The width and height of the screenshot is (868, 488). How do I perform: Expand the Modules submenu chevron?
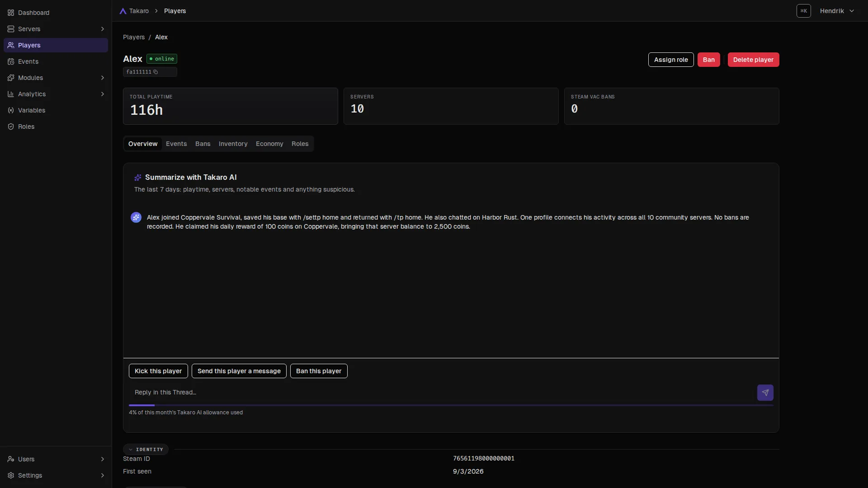pyautogui.click(x=103, y=78)
